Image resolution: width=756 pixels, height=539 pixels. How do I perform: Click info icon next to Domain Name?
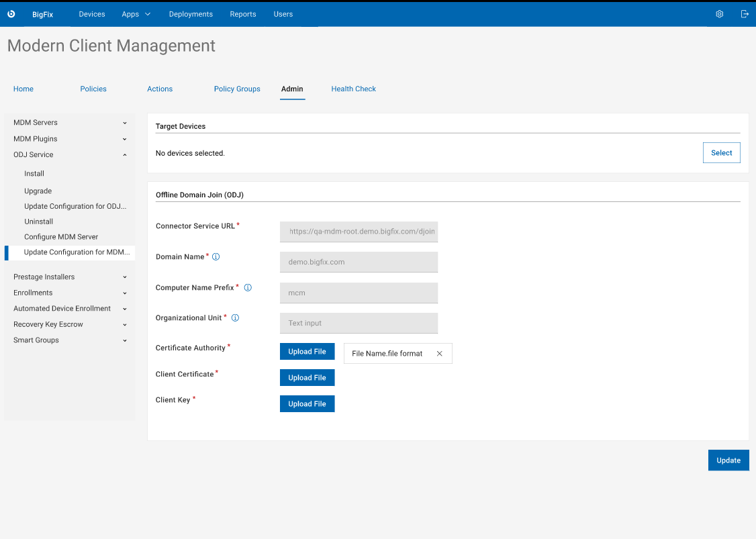pos(216,257)
